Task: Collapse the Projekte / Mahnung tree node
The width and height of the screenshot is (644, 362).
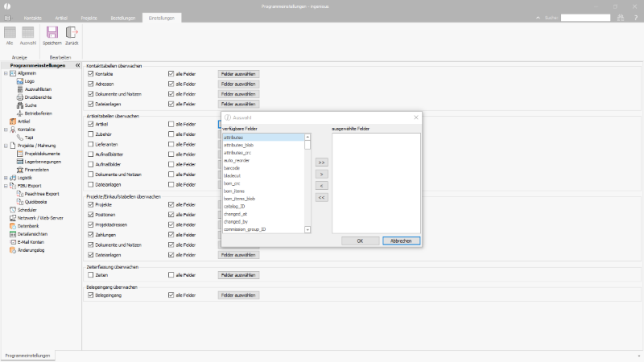Action: tap(6, 146)
